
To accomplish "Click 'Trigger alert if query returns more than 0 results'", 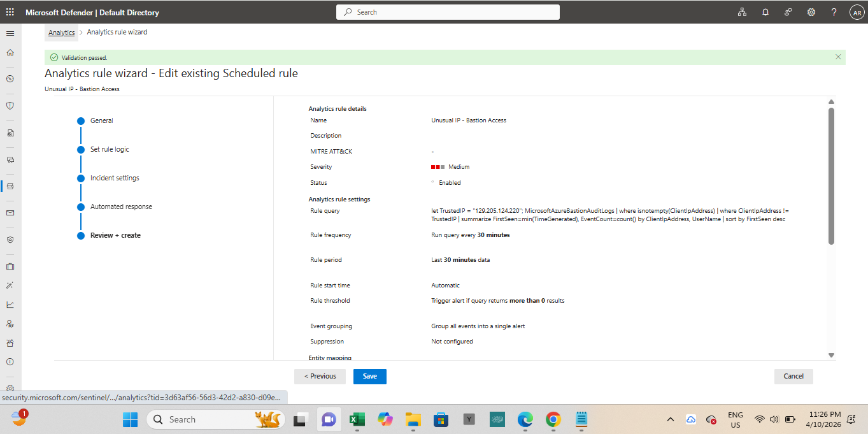I will click(x=498, y=301).
